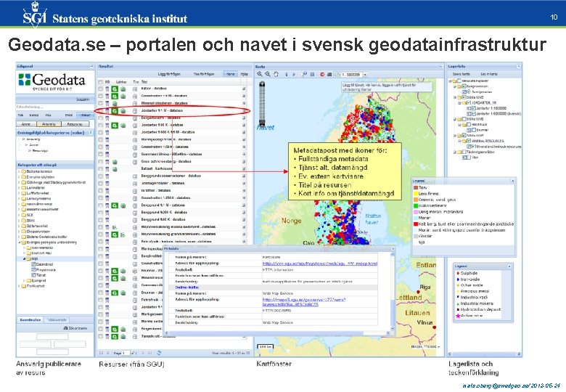Activate the pan hand tool in map toolbar

pos(276,74)
